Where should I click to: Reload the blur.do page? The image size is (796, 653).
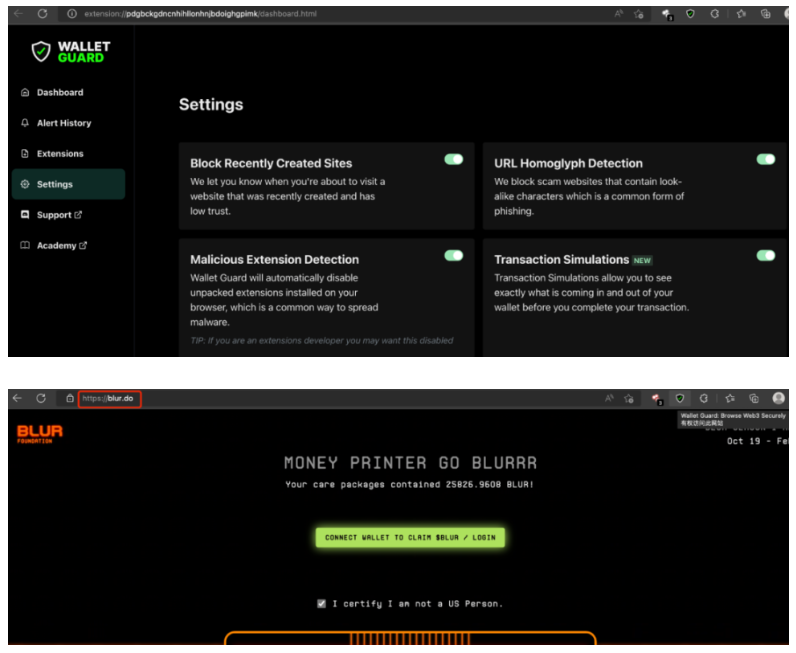41,399
